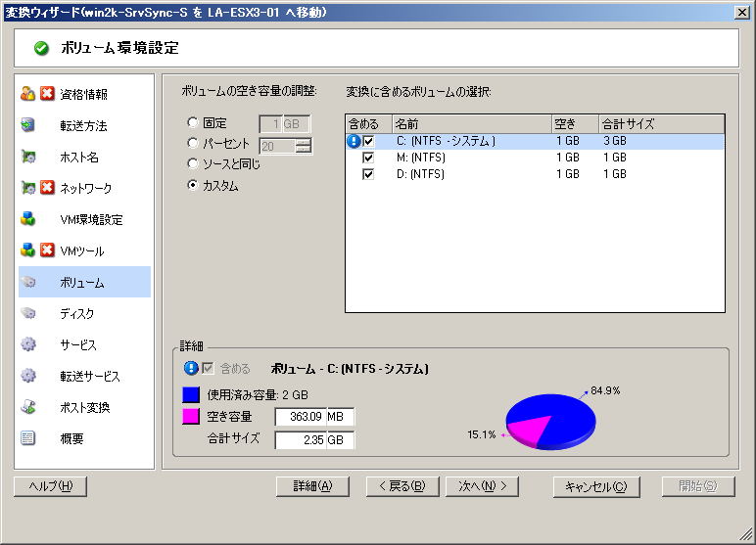756x545 pixels.
Task: Open the 資格情報 page
Action: [x=83, y=94]
